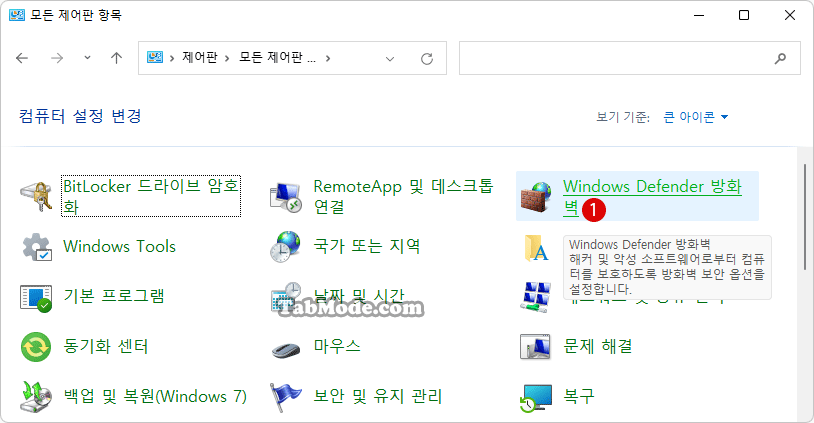The image size is (814, 423).
Task: Open the RemoteApp and desktop connection icon
Action: pos(286,197)
